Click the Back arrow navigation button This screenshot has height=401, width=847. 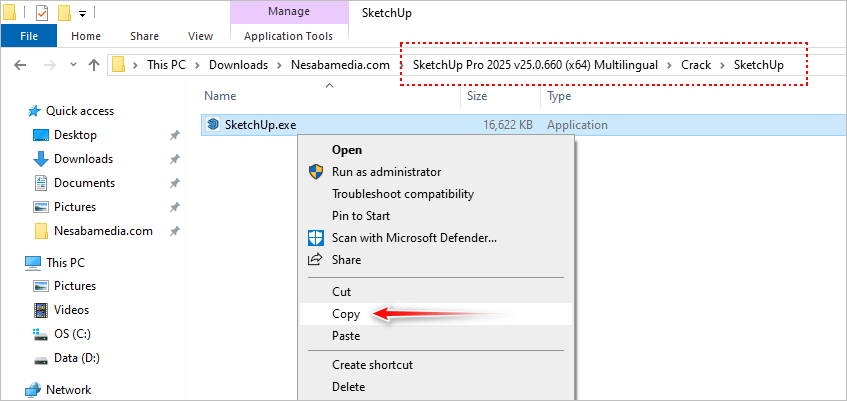click(22, 66)
